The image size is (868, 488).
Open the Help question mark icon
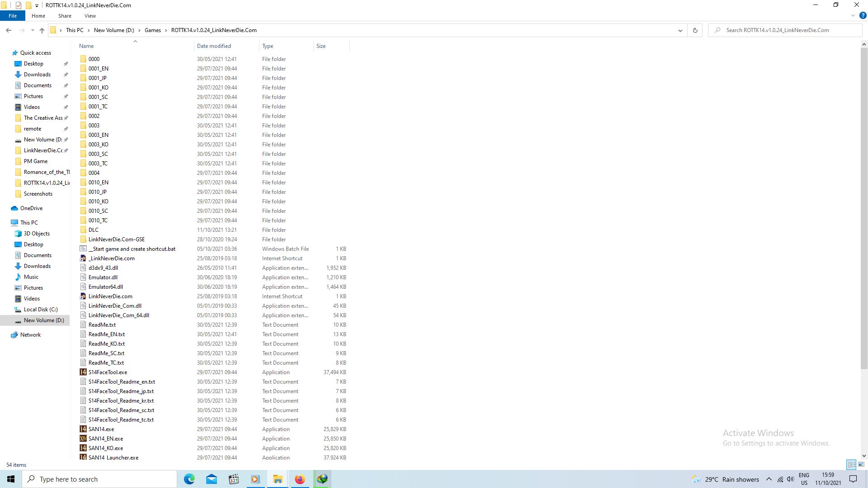pyautogui.click(x=863, y=15)
